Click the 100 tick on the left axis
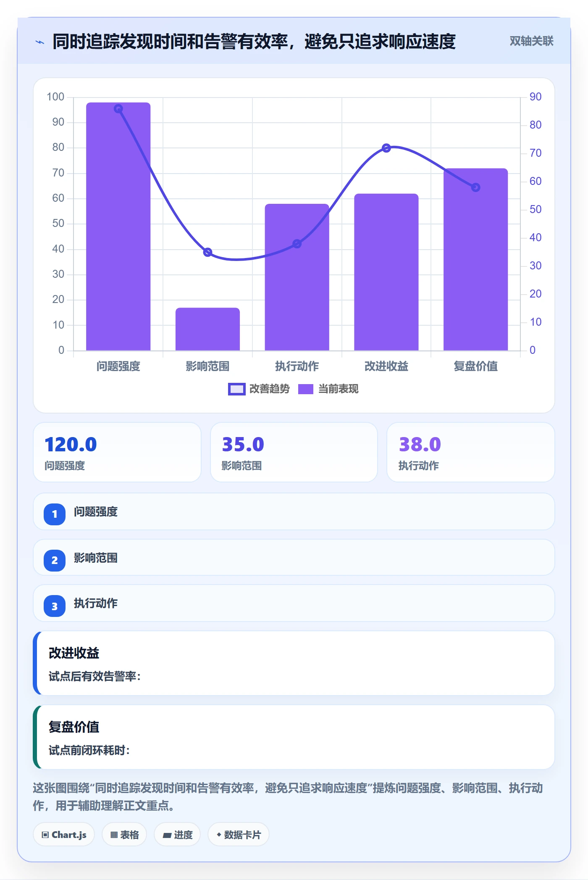Screen dimensions: 588x880 coord(55,97)
